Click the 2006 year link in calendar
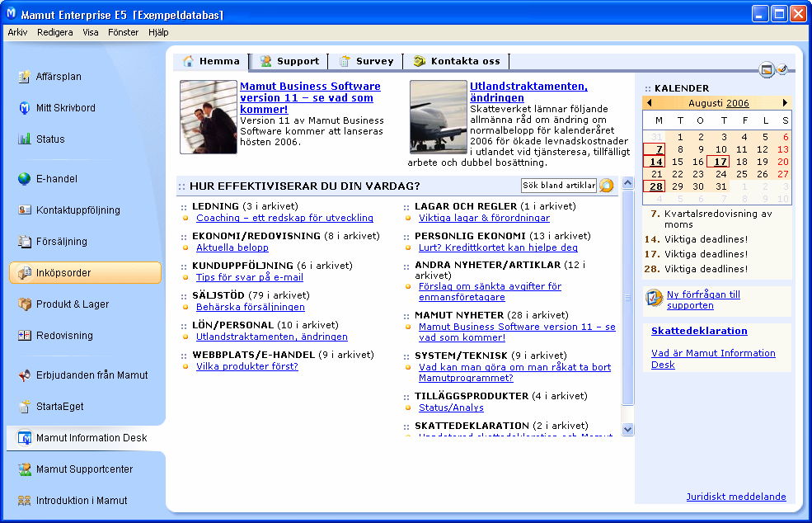This screenshot has width=812, height=523. click(738, 103)
